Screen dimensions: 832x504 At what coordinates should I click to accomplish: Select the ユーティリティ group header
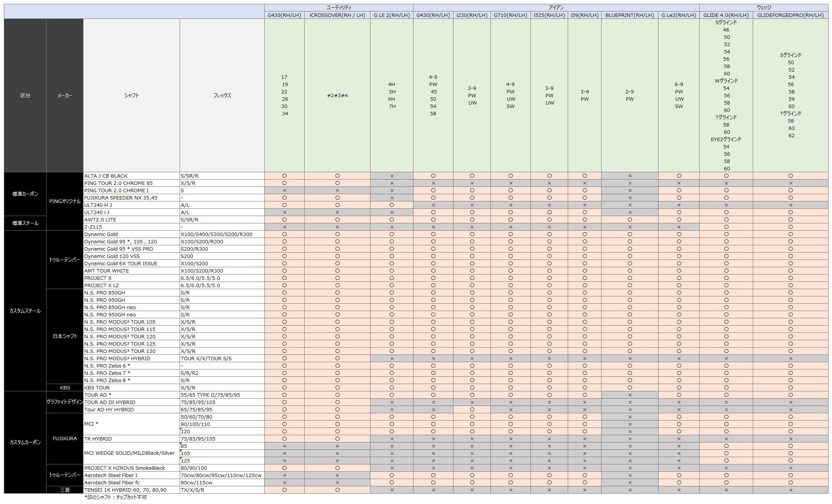click(x=339, y=8)
